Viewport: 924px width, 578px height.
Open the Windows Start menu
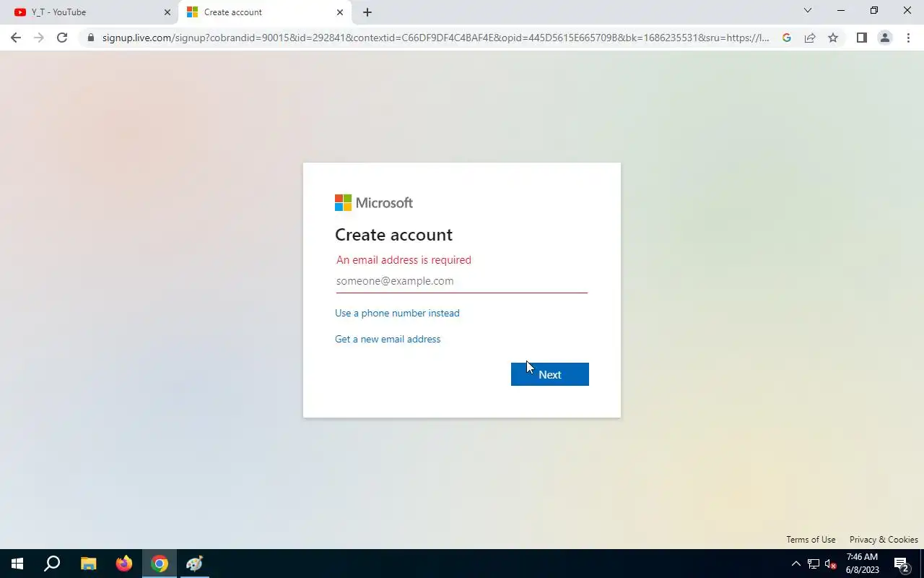click(x=17, y=564)
